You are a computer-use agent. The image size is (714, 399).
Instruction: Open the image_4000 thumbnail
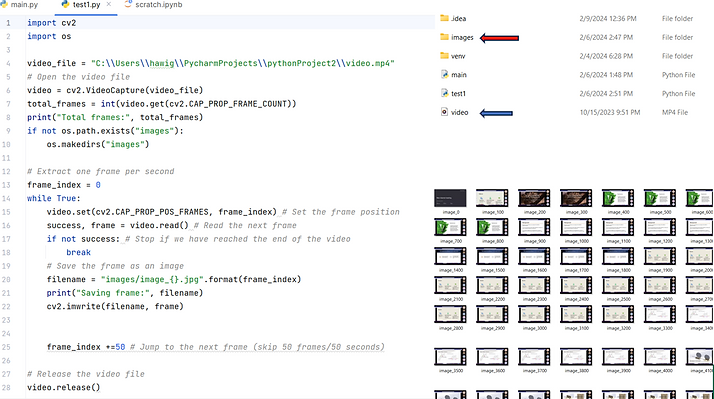pyautogui.click(x=660, y=357)
